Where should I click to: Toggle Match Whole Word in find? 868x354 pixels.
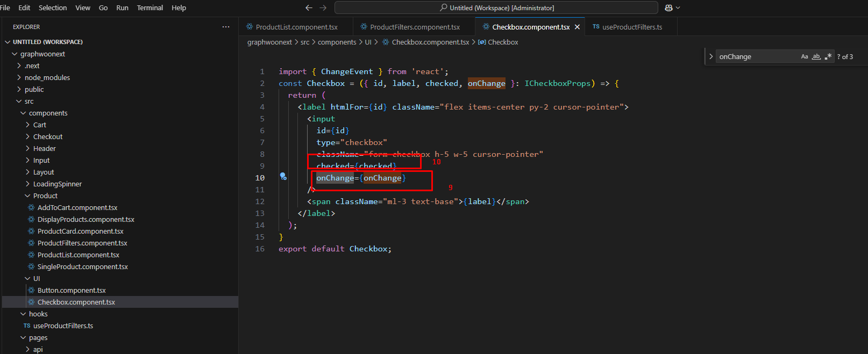(x=816, y=56)
